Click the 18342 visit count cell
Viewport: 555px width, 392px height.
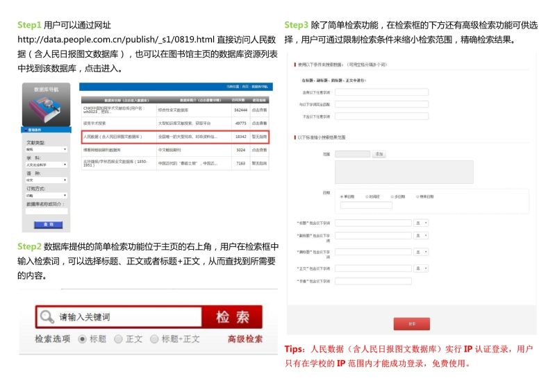click(x=241, y=137)
